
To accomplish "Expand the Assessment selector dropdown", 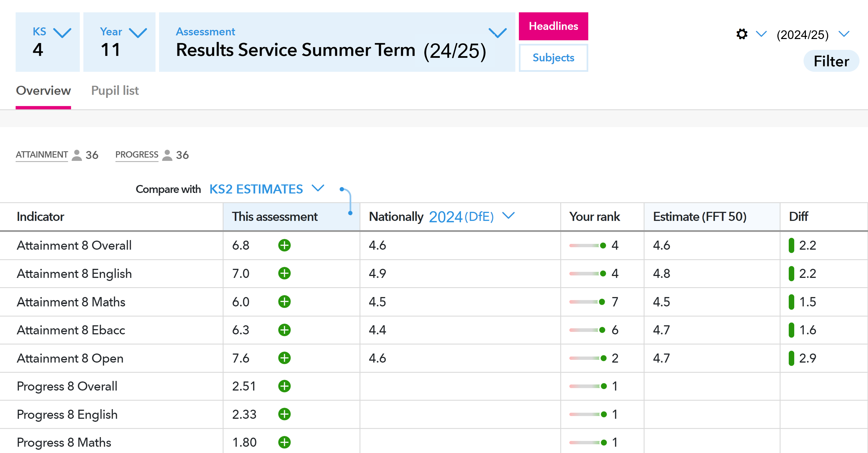I will tap(337, 42).
